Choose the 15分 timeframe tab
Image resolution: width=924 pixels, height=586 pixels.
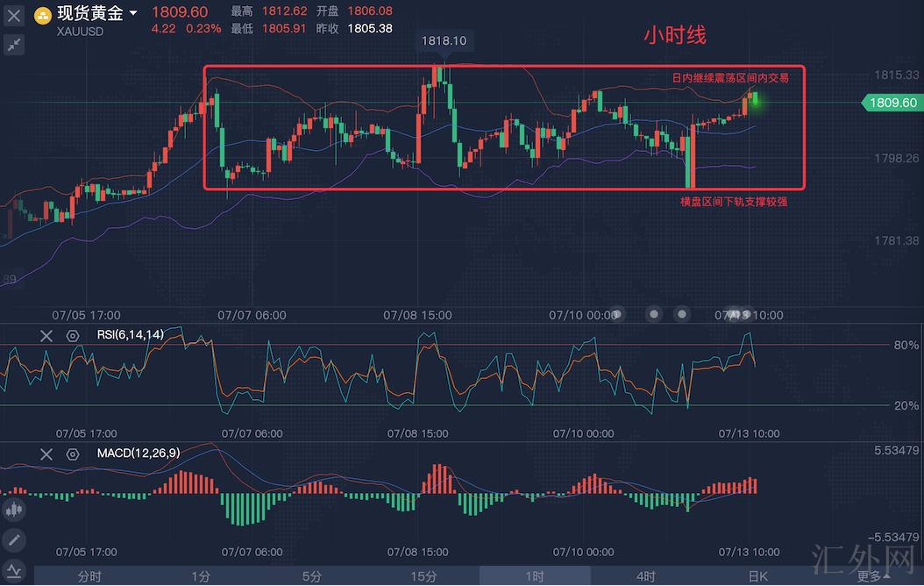point(423,576)
